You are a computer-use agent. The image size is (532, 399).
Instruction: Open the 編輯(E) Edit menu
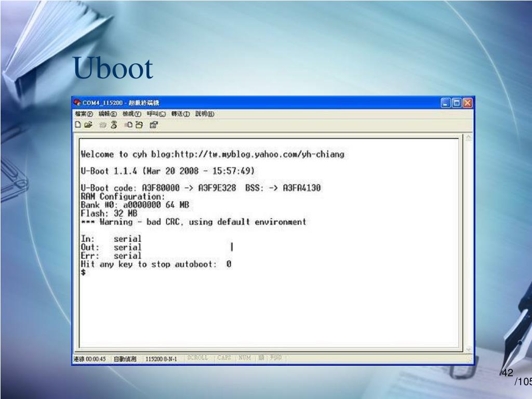[108, 114]
